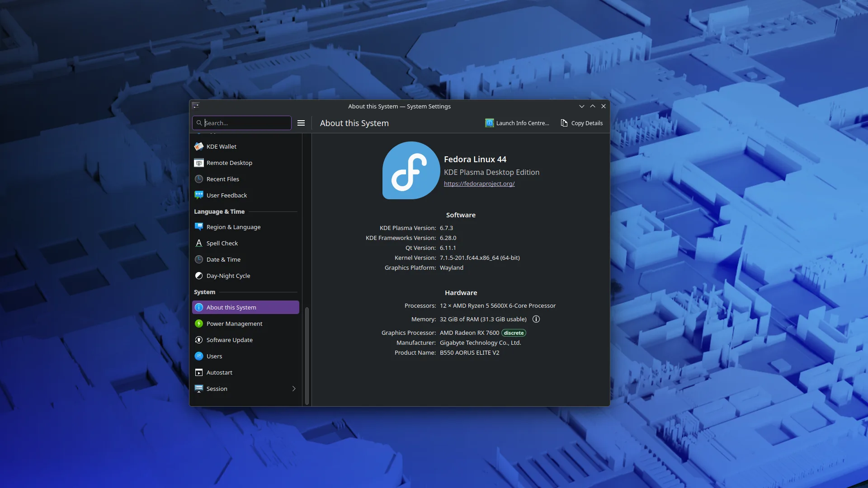Image resolution: width=868 pixels, height=488 pixels.
Task: Open the Session settings entry
Action: [x=245, y=389]
